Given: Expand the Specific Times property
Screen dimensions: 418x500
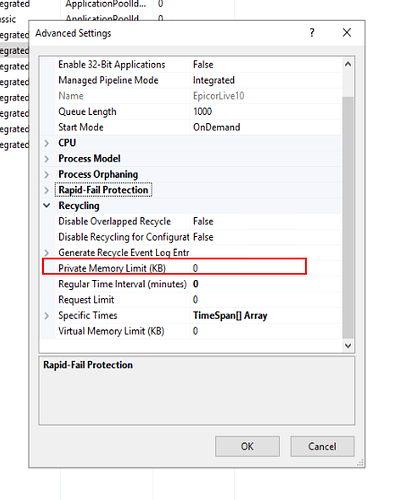Looking at the screenshot, I should pyautogui.click(x=47, y=316).
